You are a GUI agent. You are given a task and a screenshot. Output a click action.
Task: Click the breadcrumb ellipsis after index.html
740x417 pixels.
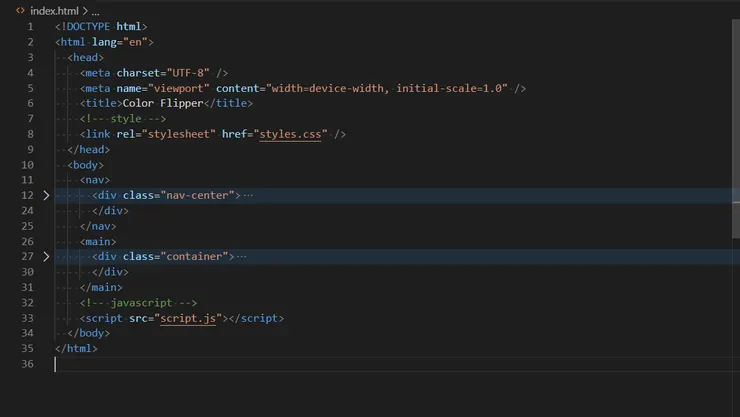click(96, 10)
